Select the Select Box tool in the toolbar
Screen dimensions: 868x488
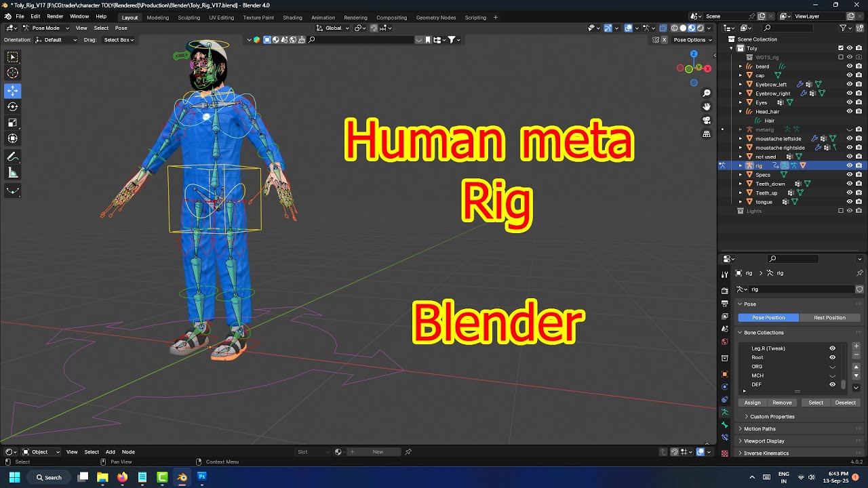pos(13,57)
